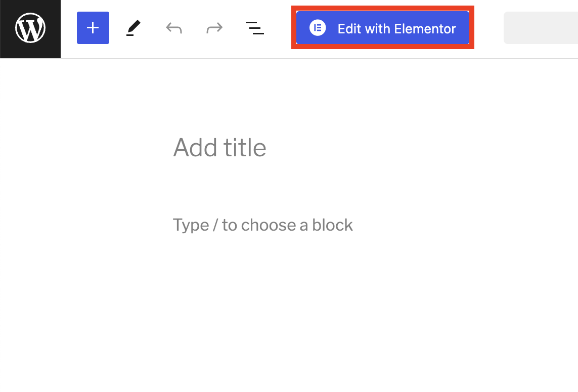Open the block inserter with the plus icon
This screenshot has height=392, width=578.
(x=93, y=28)
